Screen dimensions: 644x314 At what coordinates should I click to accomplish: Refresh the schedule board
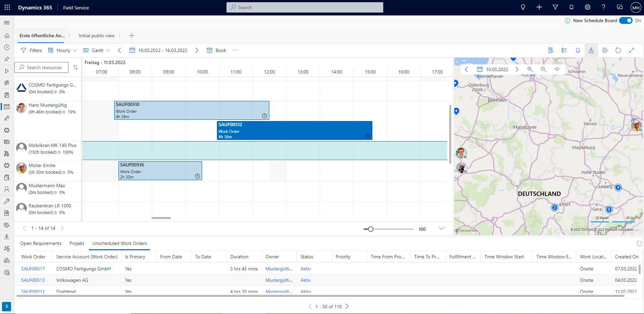(618, 50)
